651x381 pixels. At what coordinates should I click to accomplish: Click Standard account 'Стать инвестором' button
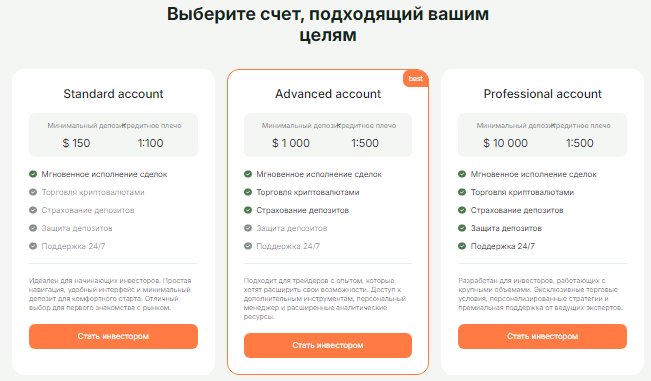tap(113, 336)
